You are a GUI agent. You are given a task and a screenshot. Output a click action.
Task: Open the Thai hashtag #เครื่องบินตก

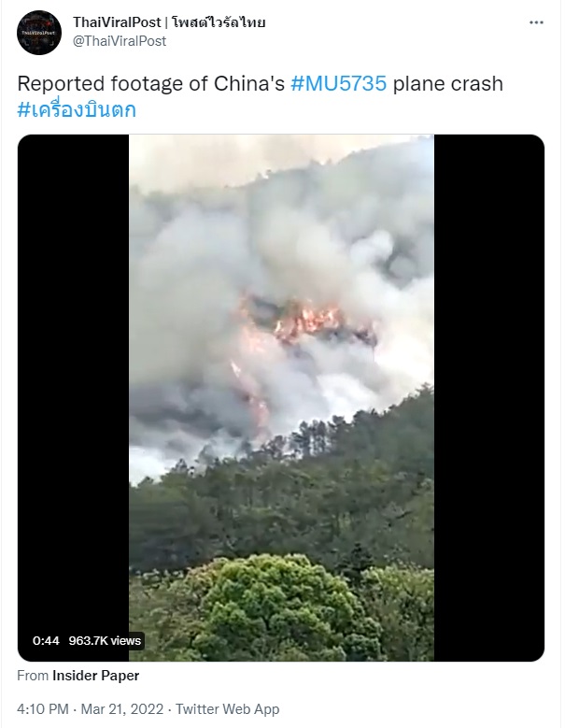click(77, 110)
